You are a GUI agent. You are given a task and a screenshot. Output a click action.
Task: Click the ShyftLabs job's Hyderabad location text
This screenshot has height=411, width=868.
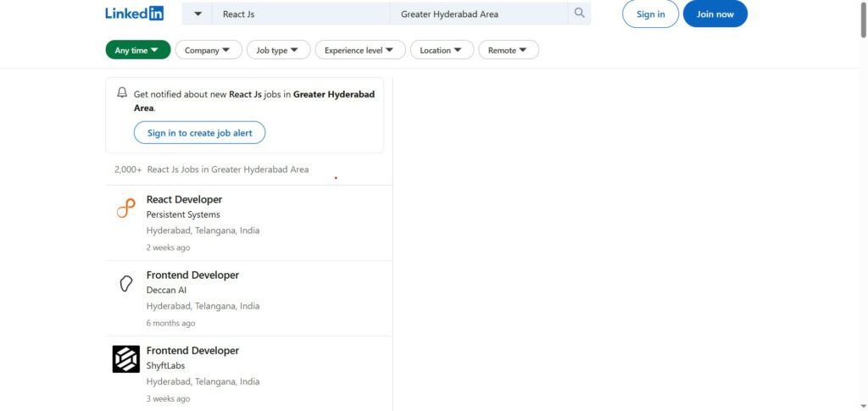coord(203,381)
